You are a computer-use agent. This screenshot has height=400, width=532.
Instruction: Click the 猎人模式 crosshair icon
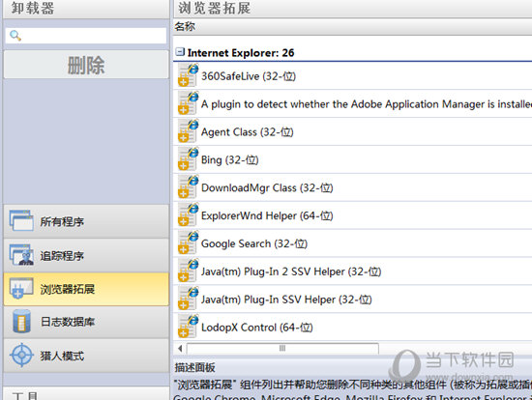[x=21, y=356]
